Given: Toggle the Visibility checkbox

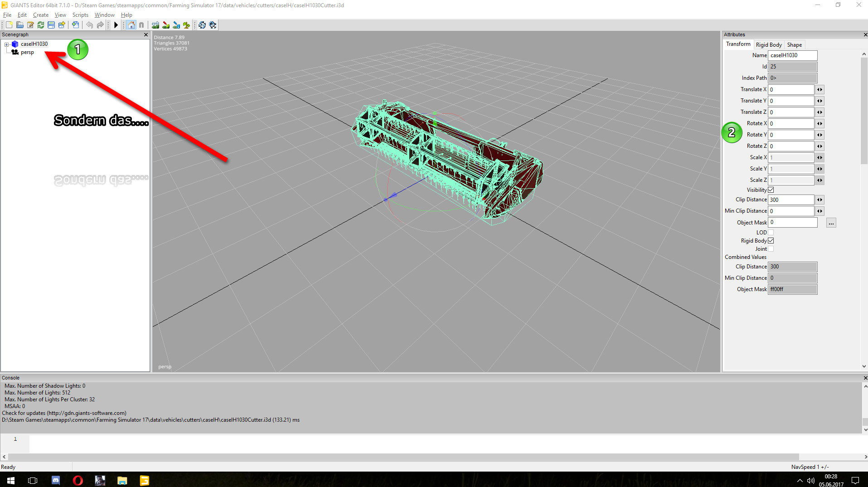Looking at the screenshot, I should pyautogui.click(x=771, y=190).
